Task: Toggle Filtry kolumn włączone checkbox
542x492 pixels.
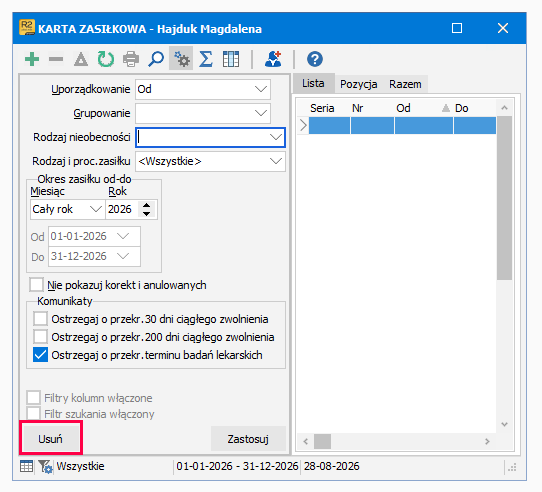Action: (34, 398)
